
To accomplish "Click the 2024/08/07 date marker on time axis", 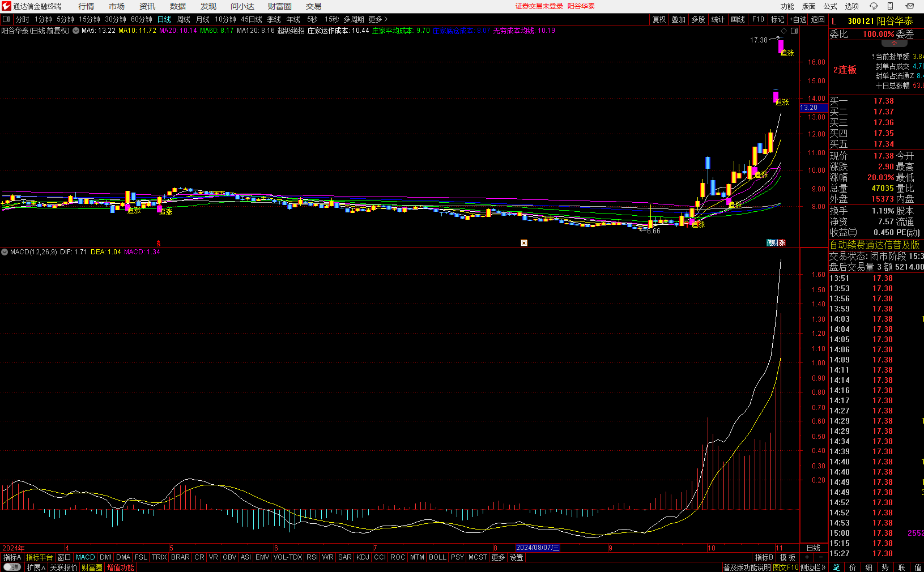I will pyautogui.click(x=538, y=548).
